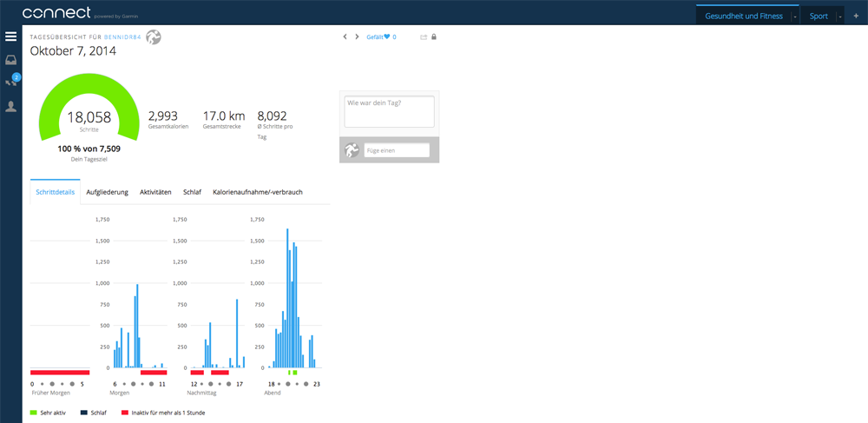The image size is (868, 423).
Task: Click the BENNIDR84 username link
Action: point(122,37)
